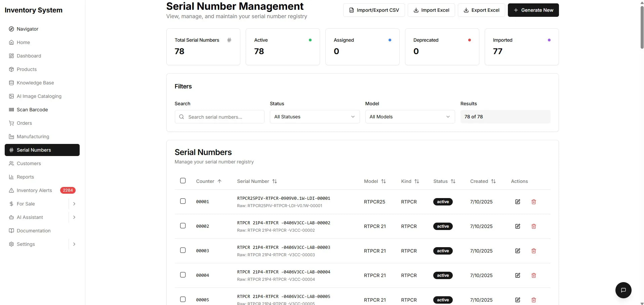Remove serial entry 00004 with trash icon
This screenshot has height=305, width=644.
(533, 275)
